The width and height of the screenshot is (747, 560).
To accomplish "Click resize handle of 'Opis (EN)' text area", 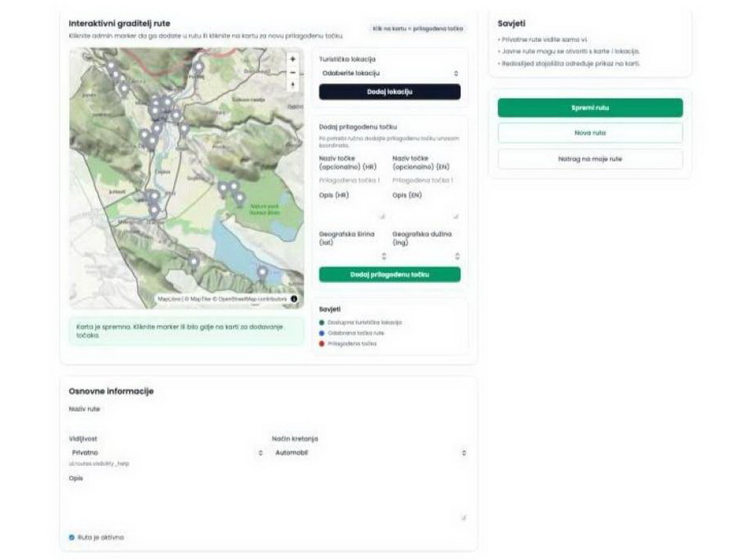I will 456,217.
